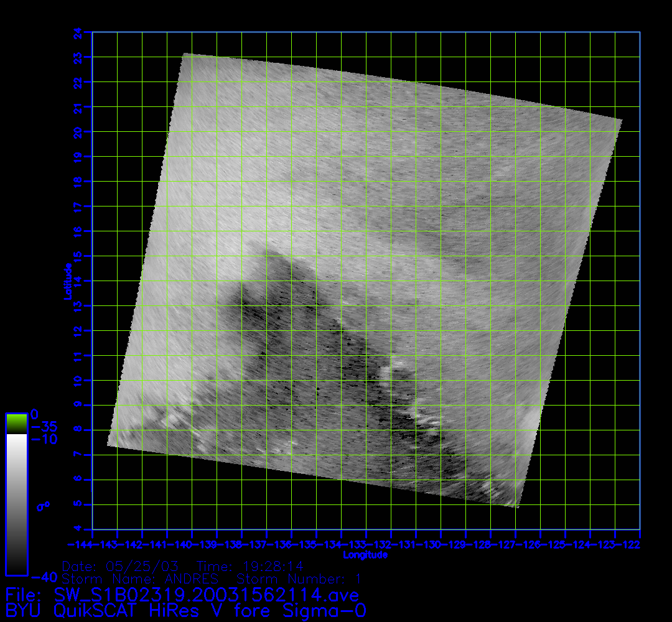Click the grayscale gradient of the color bar
672x622 pixels.
[16, 504]
